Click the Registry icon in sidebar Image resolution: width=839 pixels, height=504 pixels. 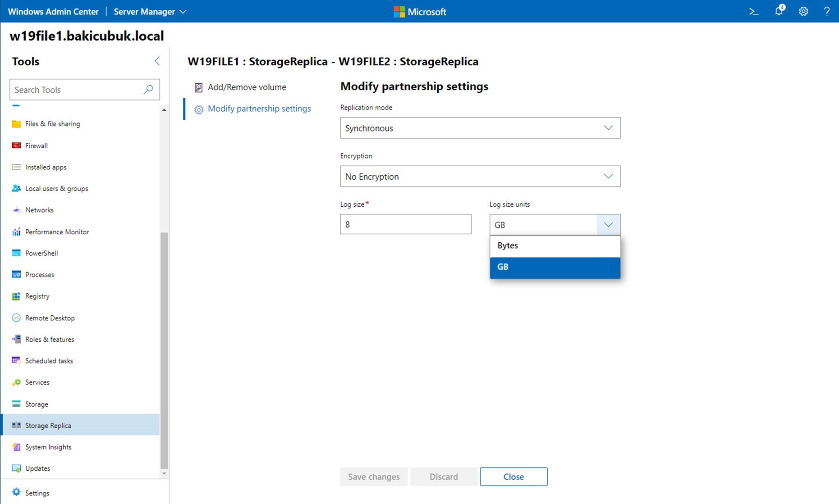16,296
